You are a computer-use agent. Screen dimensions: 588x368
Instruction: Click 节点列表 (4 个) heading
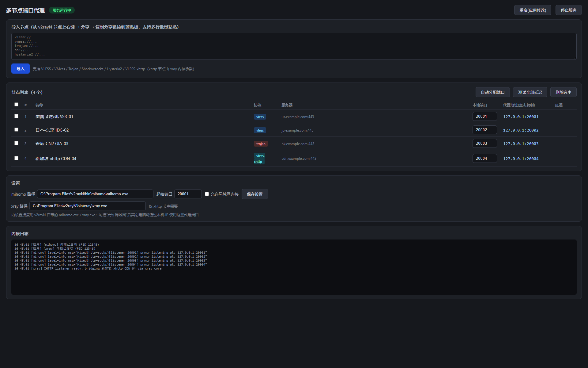[27, 92]
